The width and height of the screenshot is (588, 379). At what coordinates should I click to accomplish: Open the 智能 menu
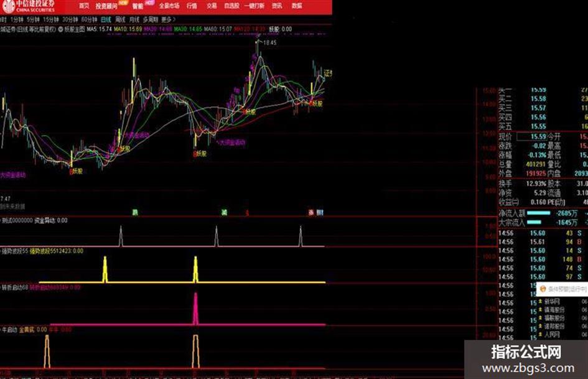(x=138, y=6)
